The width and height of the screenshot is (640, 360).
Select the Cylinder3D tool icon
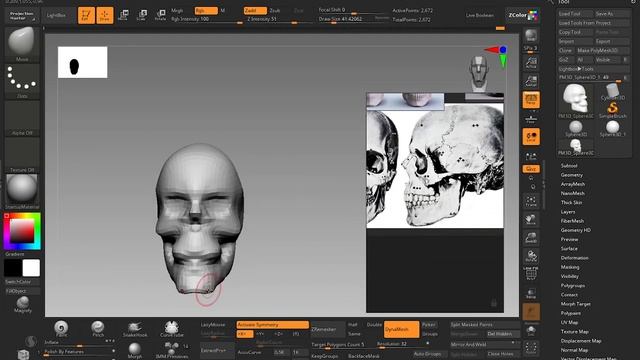click(612, 92)
